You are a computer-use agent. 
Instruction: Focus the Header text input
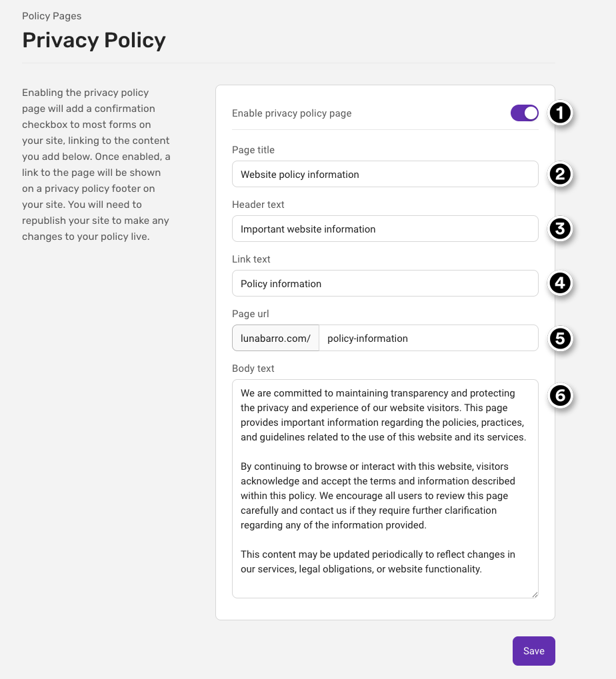[x=385, y=229]
